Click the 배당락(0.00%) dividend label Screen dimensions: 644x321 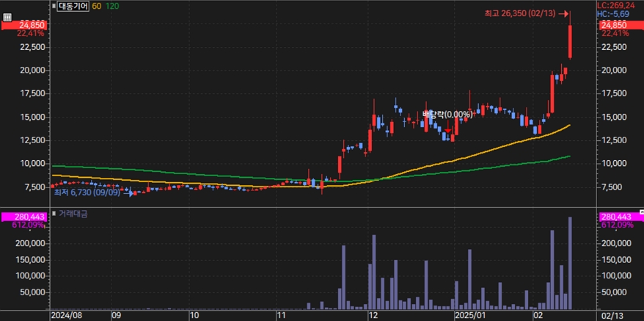tap(447, 114)
